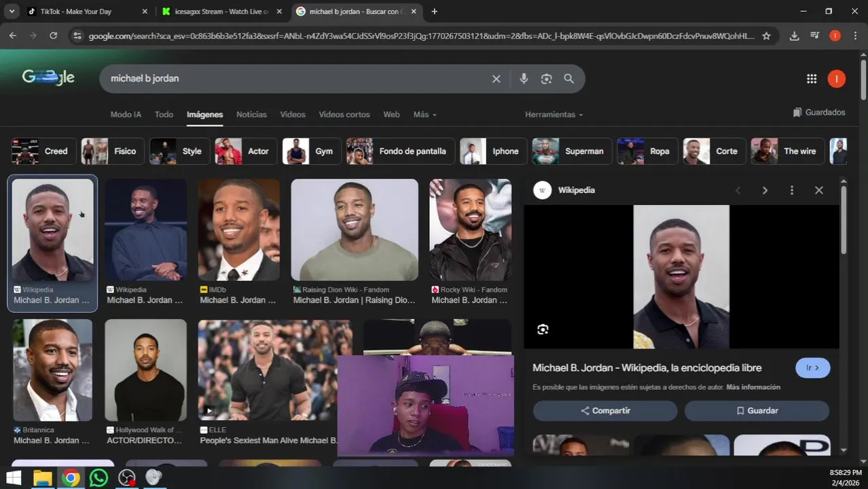
Task: Filter images by Fondo de pantalla chip
Action: pyautogui.click(x=401, y=151)
